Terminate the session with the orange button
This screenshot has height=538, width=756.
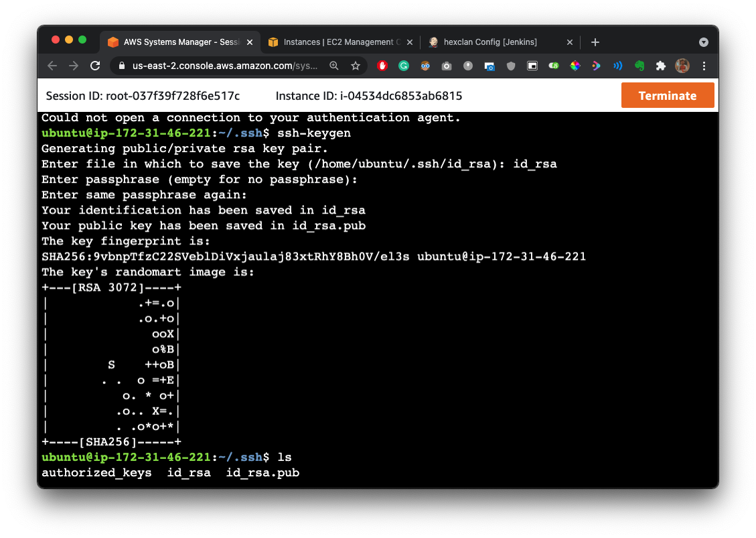[668, 95]
